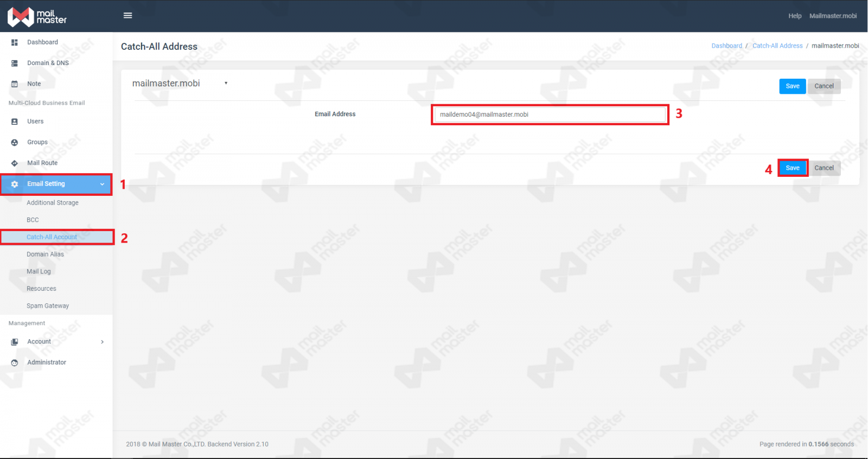
Task: Open Dashboard from the sidebar
Action: click(43, 42)
